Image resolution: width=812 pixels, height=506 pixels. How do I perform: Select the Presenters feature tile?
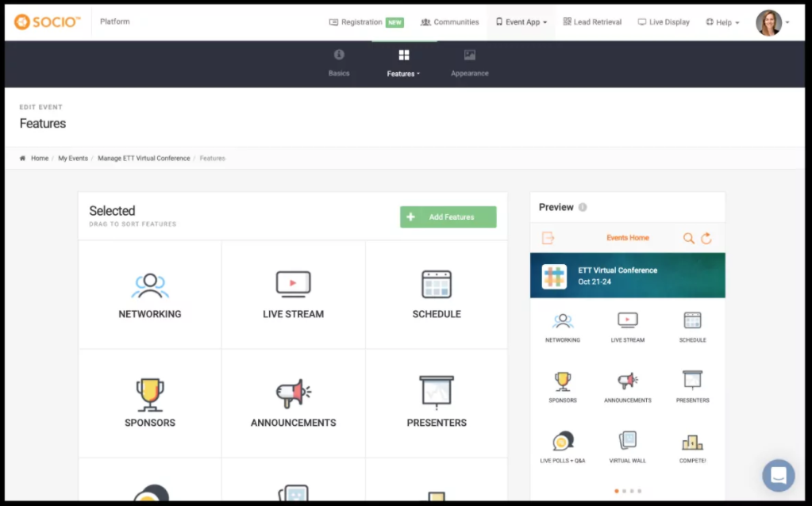[437, 403]
